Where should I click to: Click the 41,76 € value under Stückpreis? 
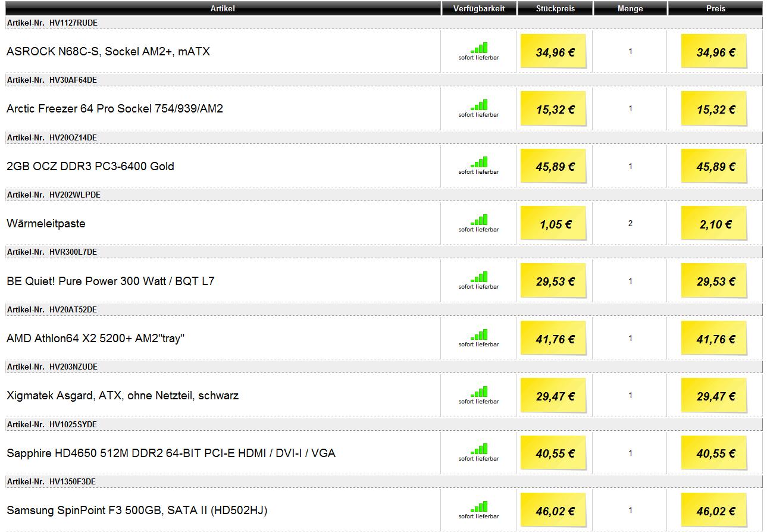pos(555,339)
